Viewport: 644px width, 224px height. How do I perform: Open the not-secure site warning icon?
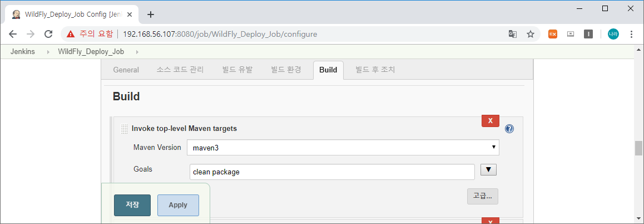click(71, 34)
